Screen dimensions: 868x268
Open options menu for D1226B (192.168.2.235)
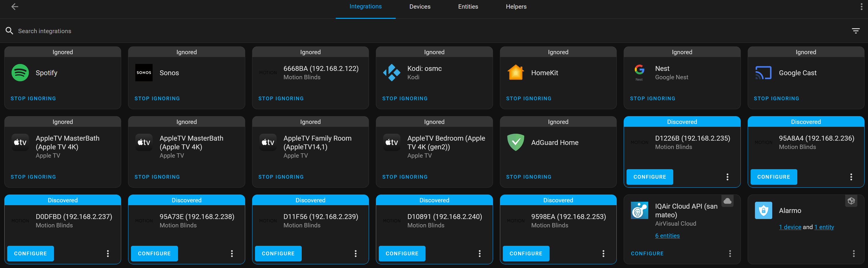tap(727, 177)
